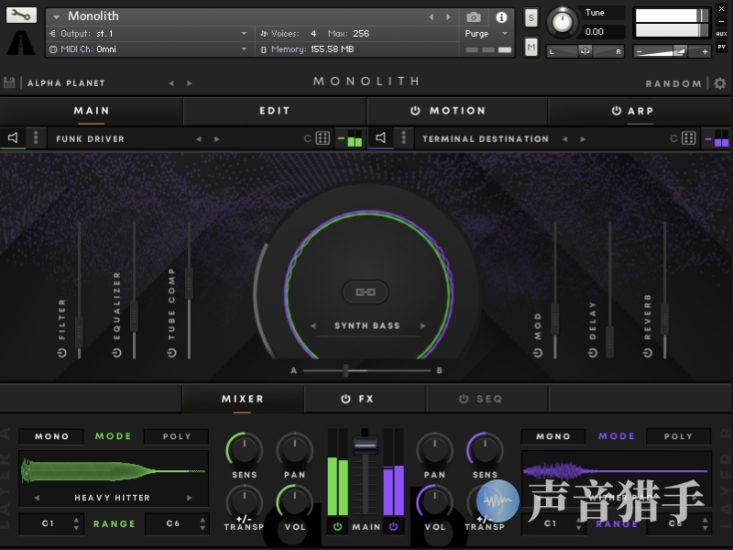
Task: Click the Funk Driver layer speaker icon
Action: 13,138
